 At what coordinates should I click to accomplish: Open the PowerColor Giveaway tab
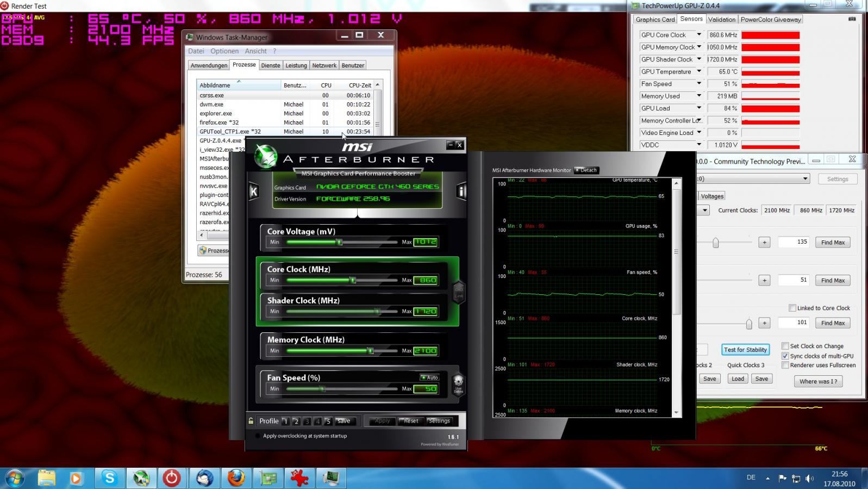771,20
